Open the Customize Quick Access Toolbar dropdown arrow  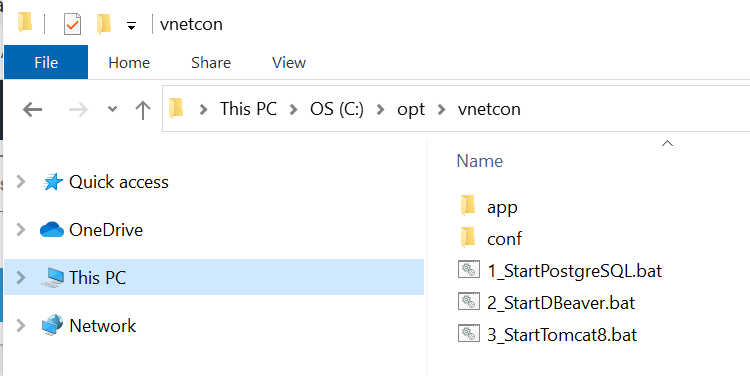[x=132, y=26]
